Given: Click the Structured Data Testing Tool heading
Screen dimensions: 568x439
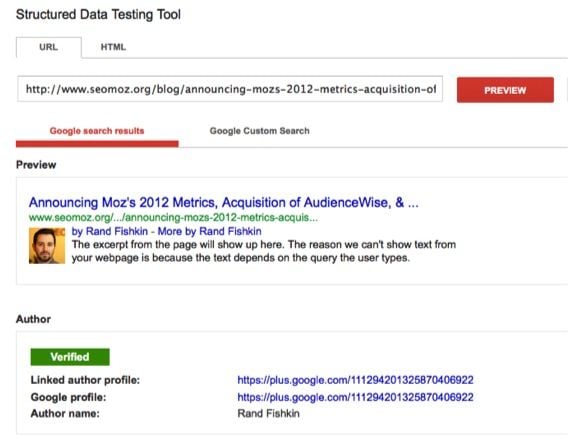Looking at the screenshot, I should (98, 14).
